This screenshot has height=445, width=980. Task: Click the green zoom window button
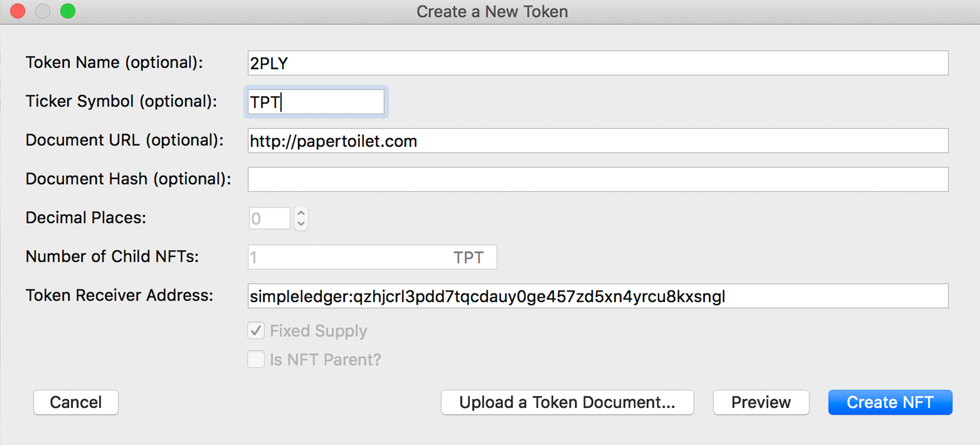pos(68,11)
